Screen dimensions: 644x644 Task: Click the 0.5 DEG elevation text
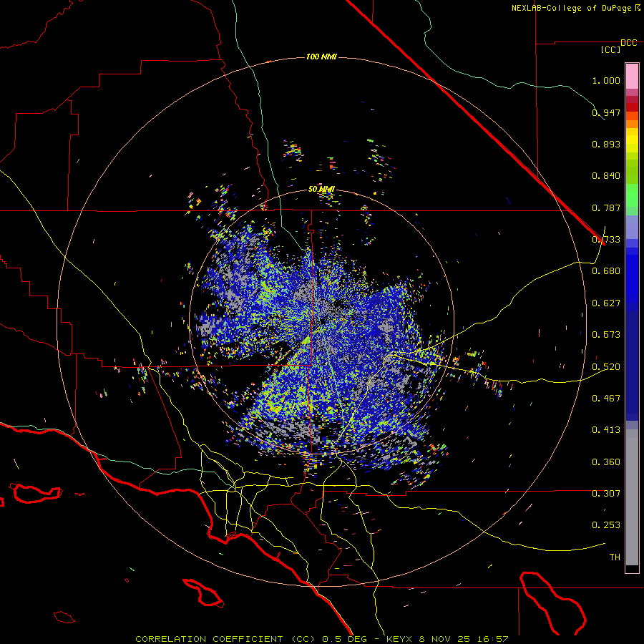click(344, 639)
